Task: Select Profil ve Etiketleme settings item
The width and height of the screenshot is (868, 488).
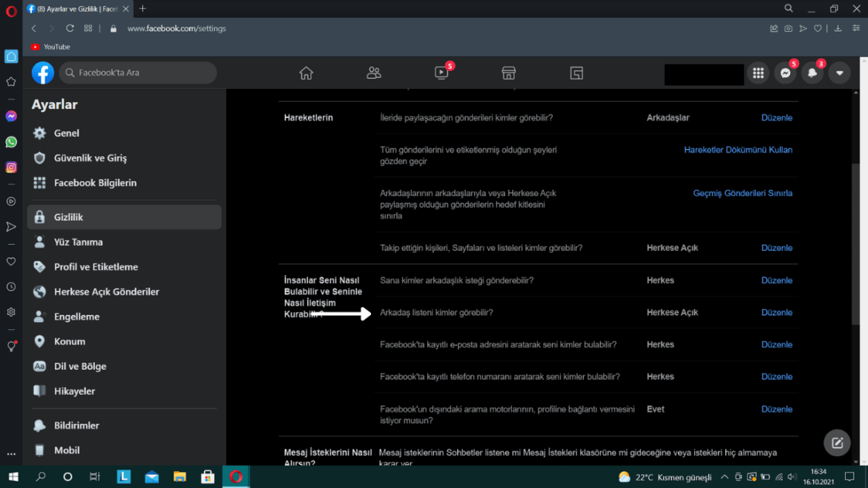Action: 96,267
